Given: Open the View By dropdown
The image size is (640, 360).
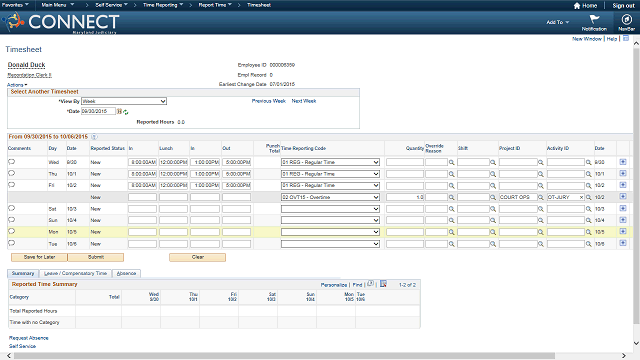Looking at the screenshot, I should tap(124, 101).
